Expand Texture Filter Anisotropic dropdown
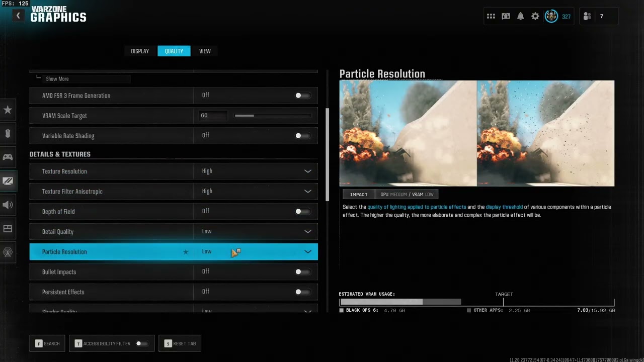Image resolution: width=644 pixels, height=362 pixels. (308, 192)
